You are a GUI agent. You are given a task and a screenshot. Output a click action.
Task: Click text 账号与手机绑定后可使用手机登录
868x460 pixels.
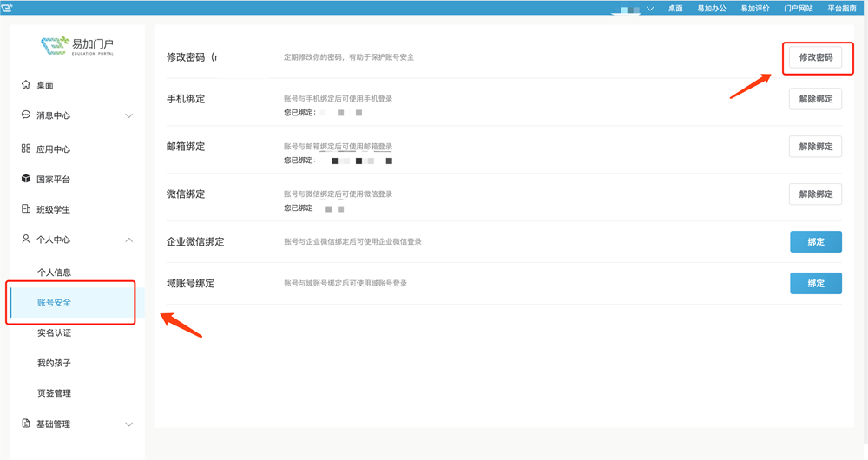[x=339, y=99]
